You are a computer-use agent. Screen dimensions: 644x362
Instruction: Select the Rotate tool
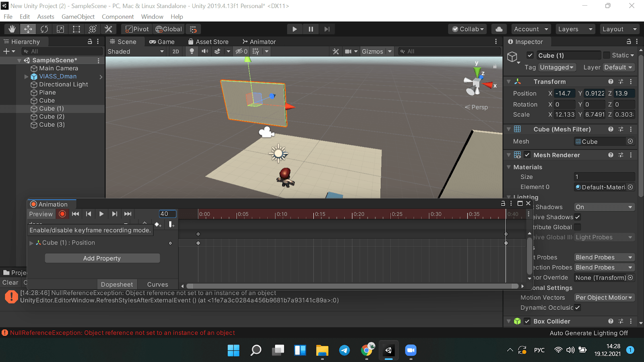point(44,29)
